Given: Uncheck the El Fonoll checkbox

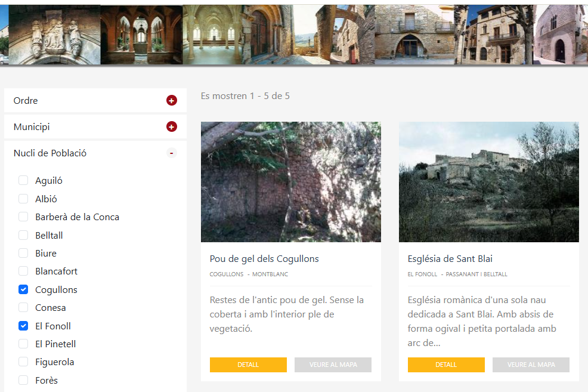Looking at the screenshot, I should click(x=23, y=326).
